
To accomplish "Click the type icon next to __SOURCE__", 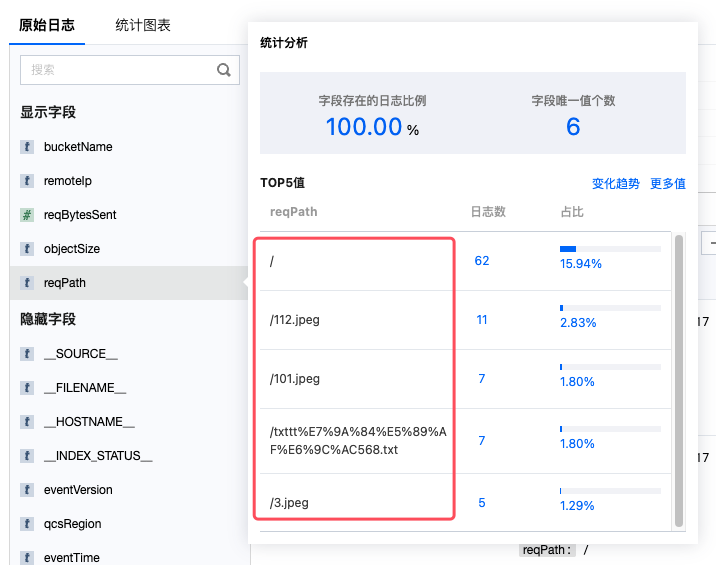I will tap(28, 354).
